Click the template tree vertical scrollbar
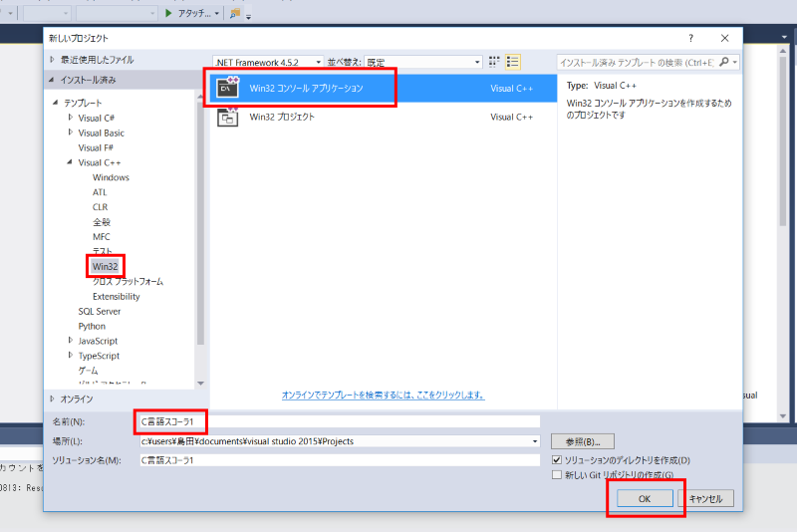 pyautogui.click(x=200, y=223)
